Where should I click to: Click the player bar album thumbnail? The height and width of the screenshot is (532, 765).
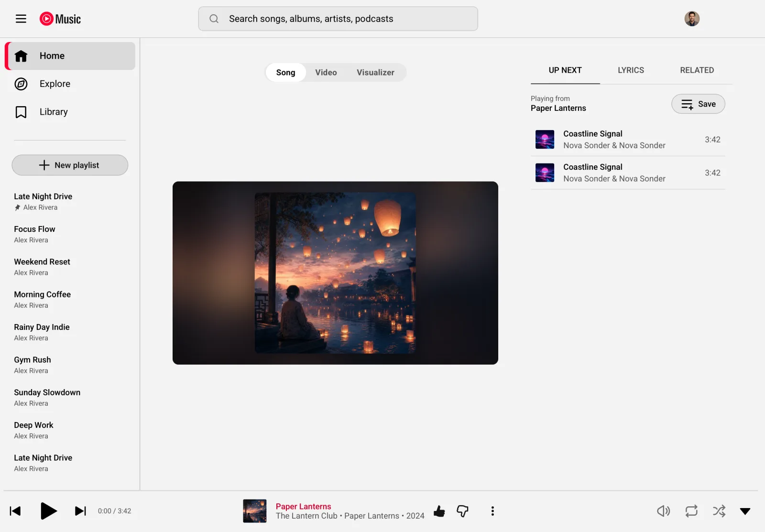(x=255, y=511)
